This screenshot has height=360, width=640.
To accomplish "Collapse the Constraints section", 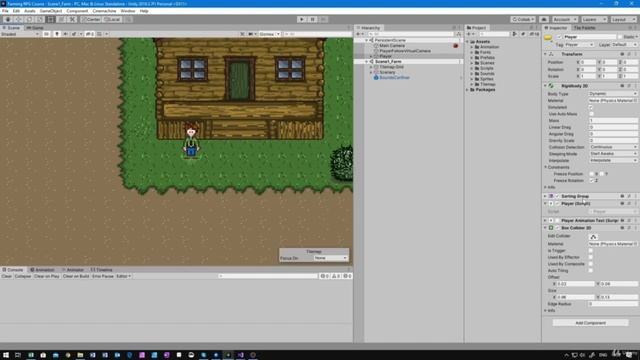I will click(546, 167).
